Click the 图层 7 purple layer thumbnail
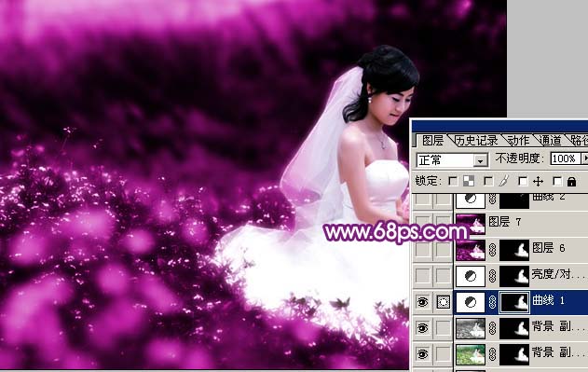 (471, 224)
